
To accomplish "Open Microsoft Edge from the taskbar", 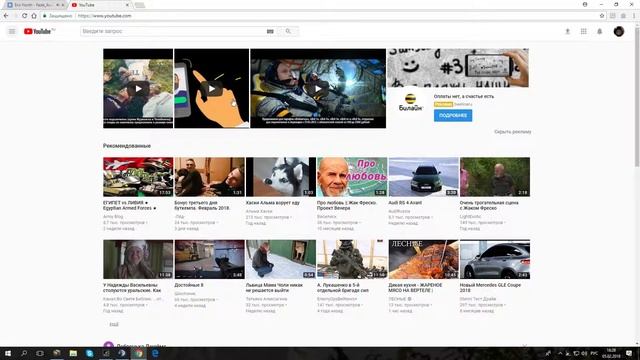I will pos(155,353).
